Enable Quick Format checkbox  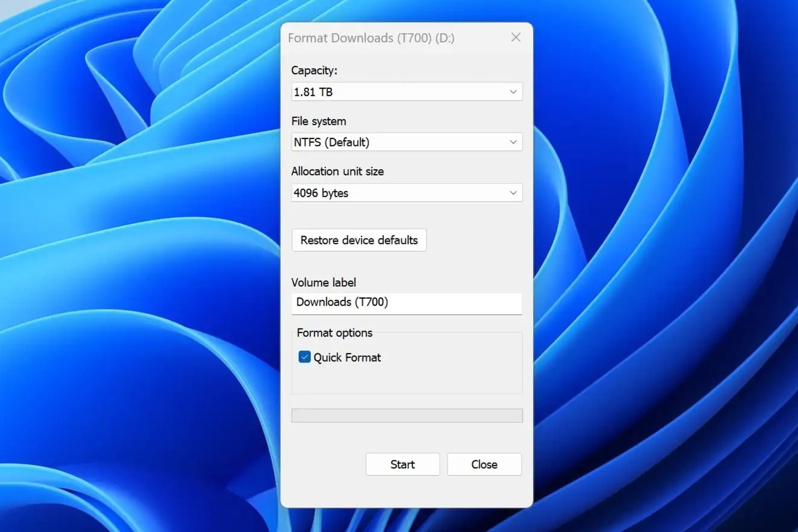[305, 357]
